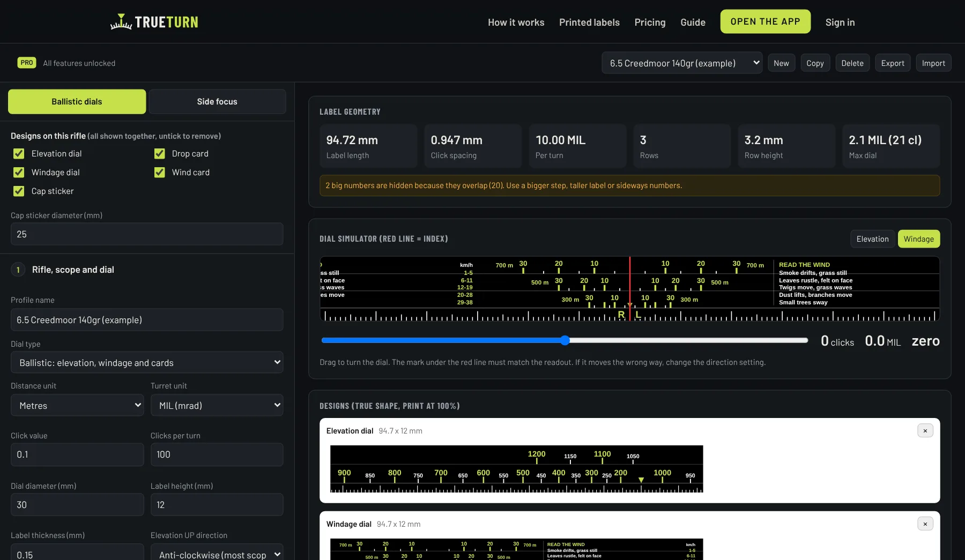Untick the Wind card checkbox

(160, 173)
